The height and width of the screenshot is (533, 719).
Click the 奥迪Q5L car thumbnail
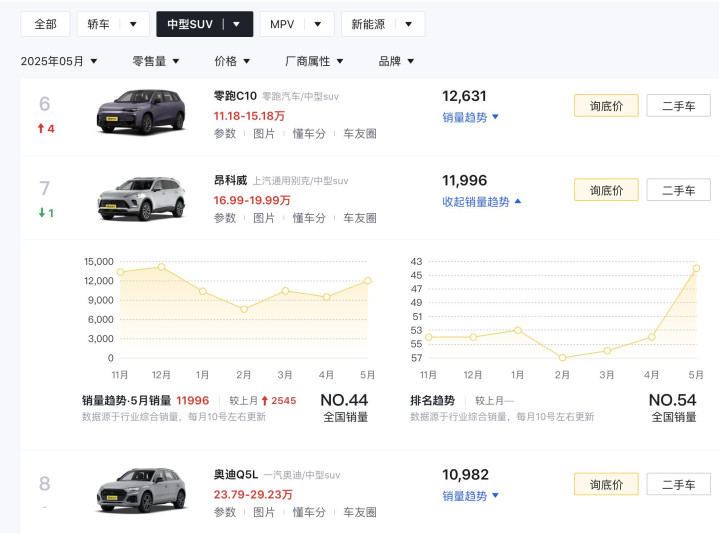click(141, 490)
